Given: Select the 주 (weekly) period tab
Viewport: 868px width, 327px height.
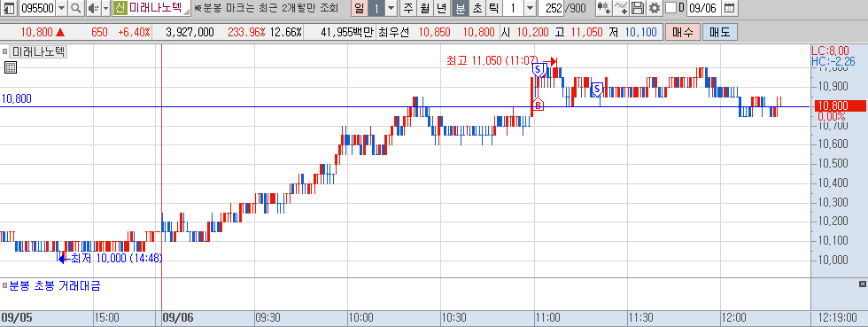Looking at the screenshot, I should (x=408, y=8).
